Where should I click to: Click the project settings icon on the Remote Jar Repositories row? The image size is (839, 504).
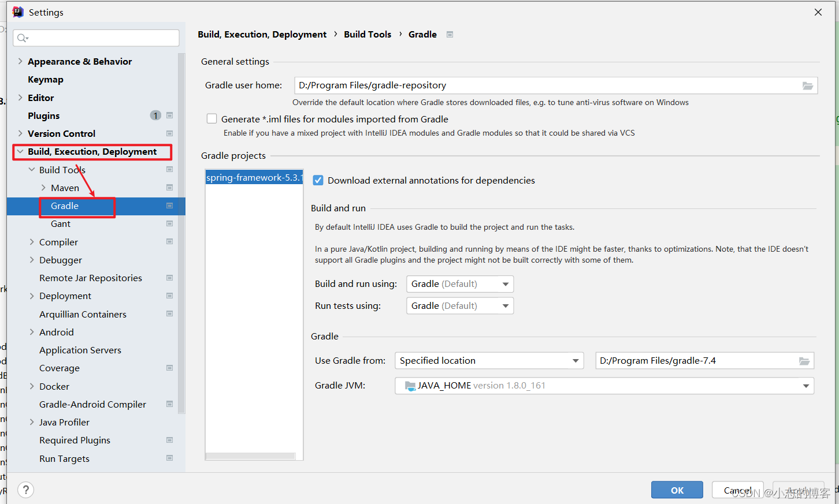click(170, 278)
